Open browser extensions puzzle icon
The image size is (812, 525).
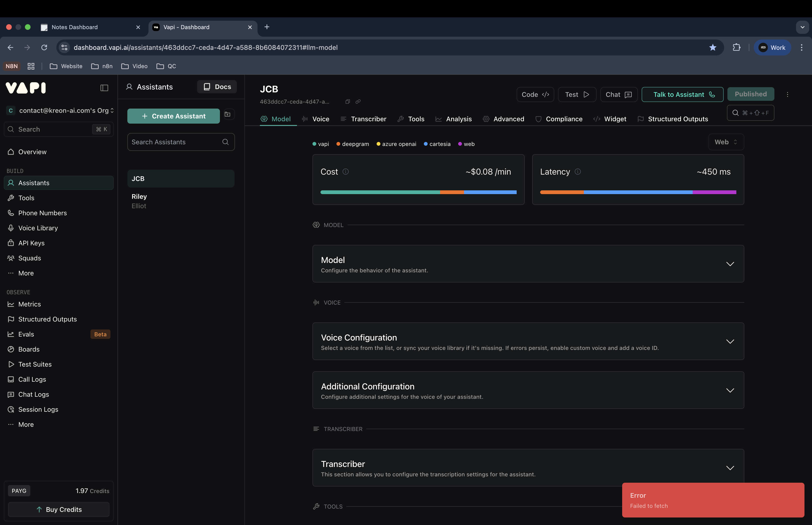click(x=736, y=47)
